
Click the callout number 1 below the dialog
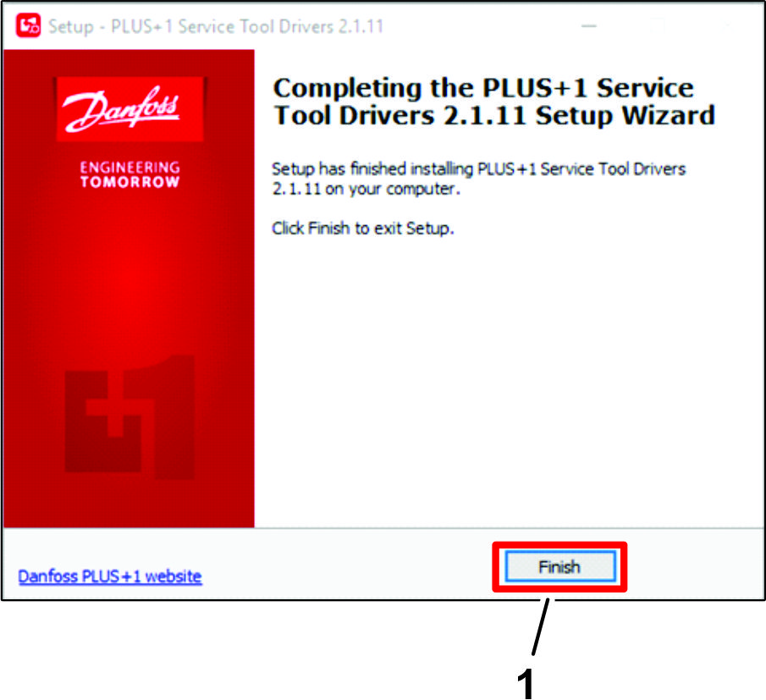[526, 682]
